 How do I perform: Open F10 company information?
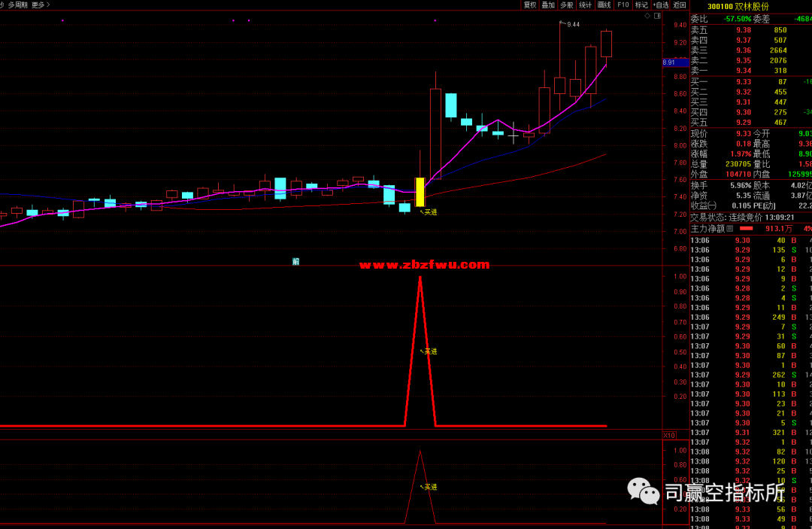coord(623,5)
